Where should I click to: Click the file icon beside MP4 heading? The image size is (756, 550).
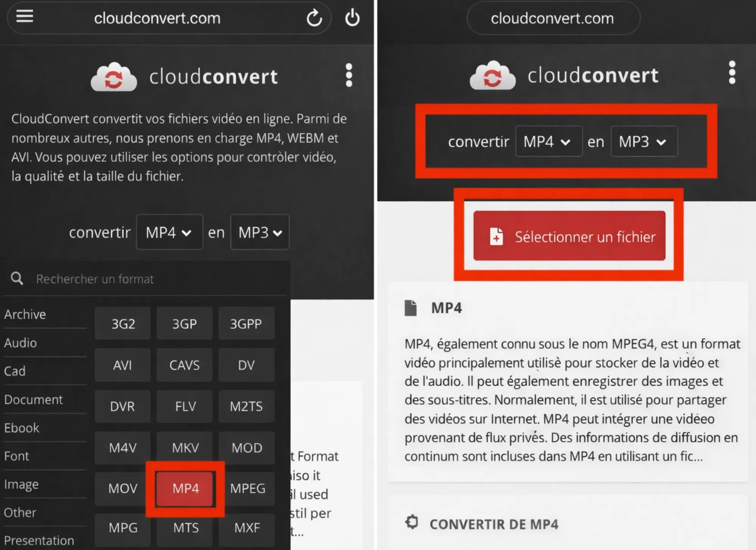pos(411,308)
